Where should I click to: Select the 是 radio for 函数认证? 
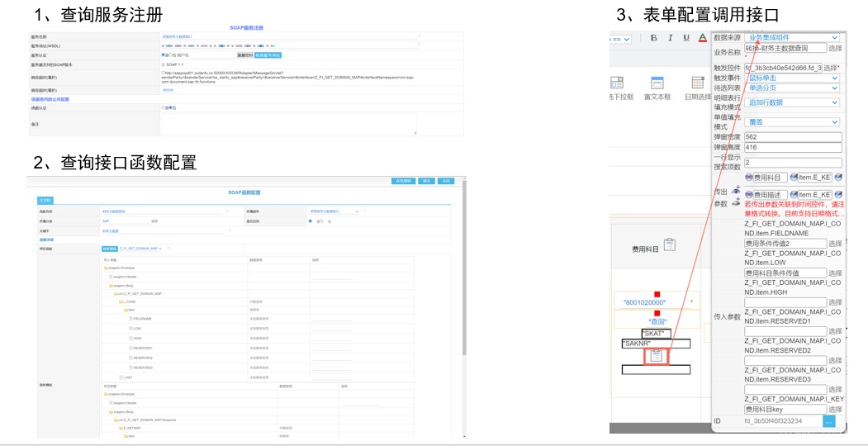[164, 107]
